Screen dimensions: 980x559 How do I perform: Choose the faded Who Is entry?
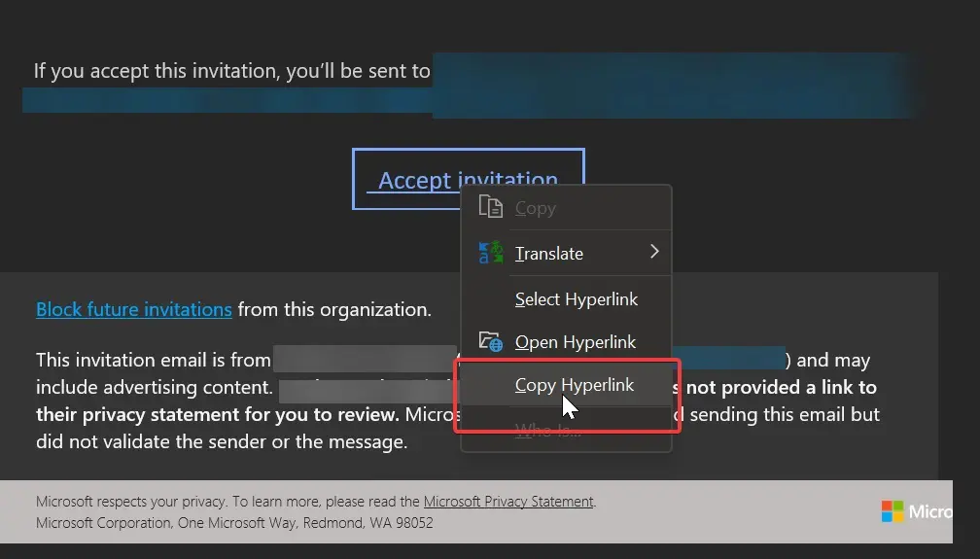(566, 430)
